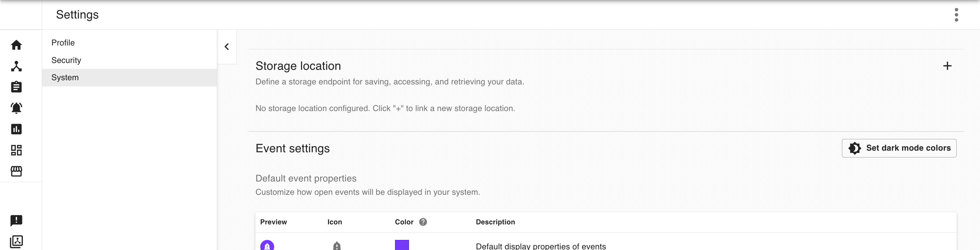The height and width of the screenshot is (250, 980).
Task: Add a new storage location with plus
Action: 947,66
